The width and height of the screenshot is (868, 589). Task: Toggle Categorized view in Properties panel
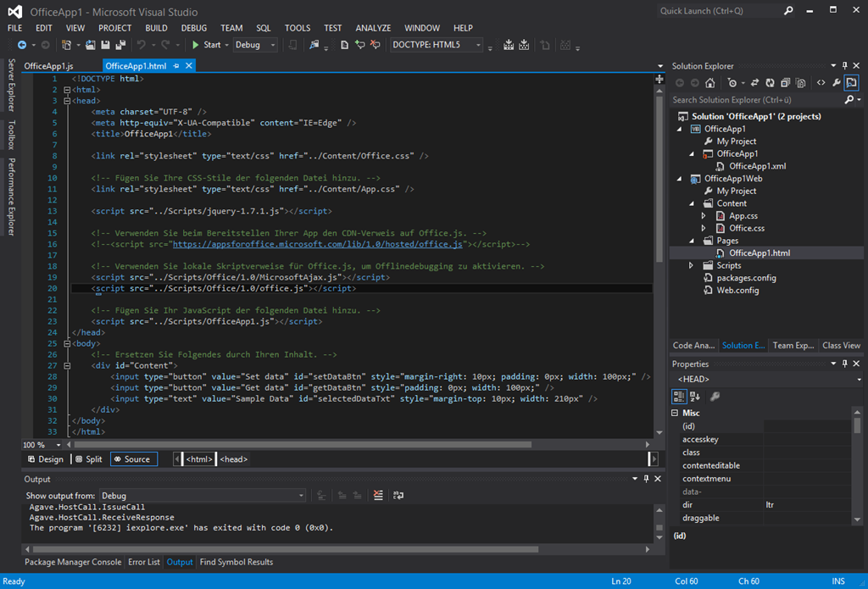pos(679,396)
